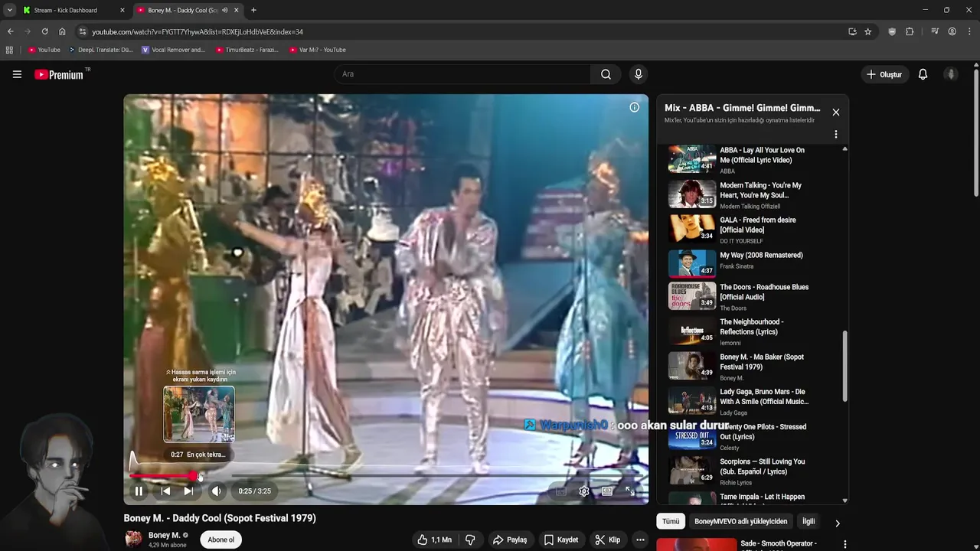The width and height of the screenshot is (980, 551).
Task: Open the info card icon on video
Action: [x=634, y=107]
